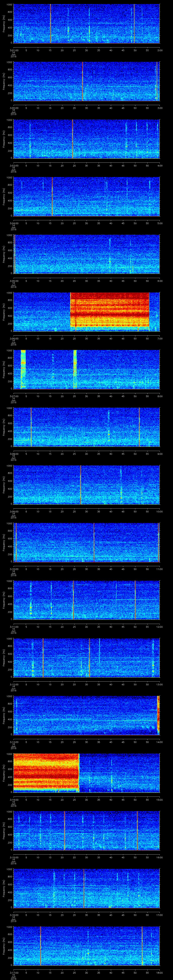Click the '5:00' end time label
173x980 pixels.
160,223
